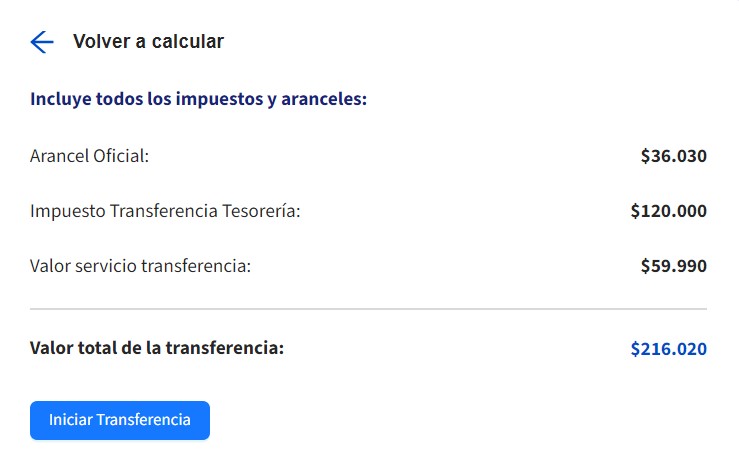
Task: Click the $36.030 amount
Action: pos(673,156)
